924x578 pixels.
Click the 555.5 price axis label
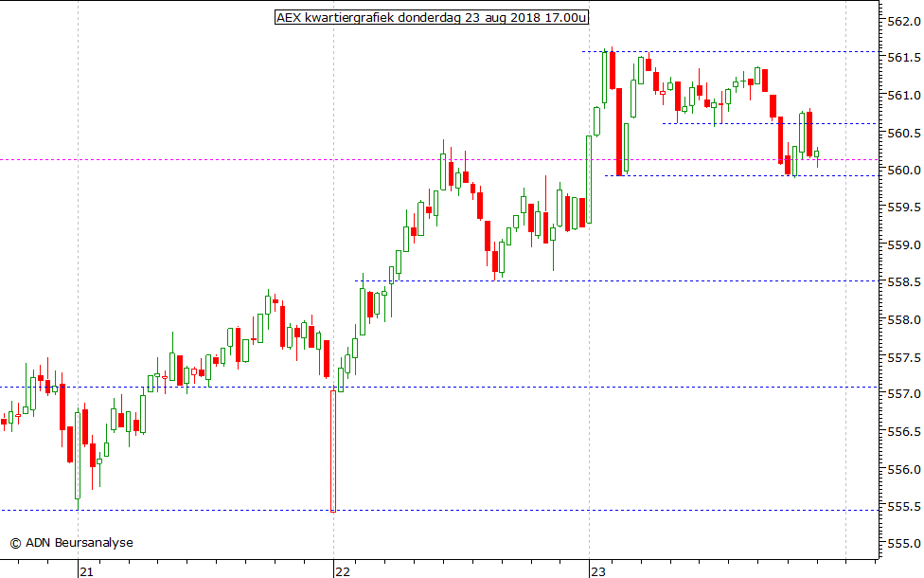point(903,507)
